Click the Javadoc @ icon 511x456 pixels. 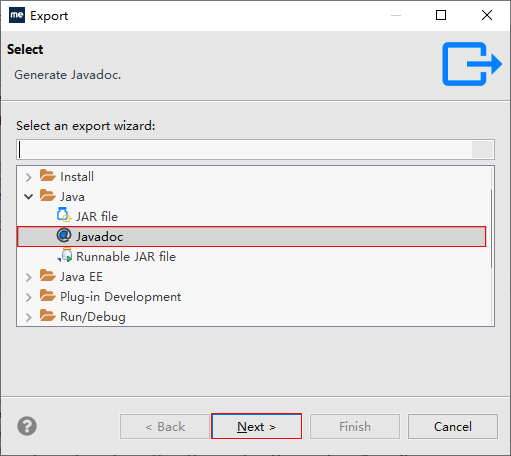[64, 235]
